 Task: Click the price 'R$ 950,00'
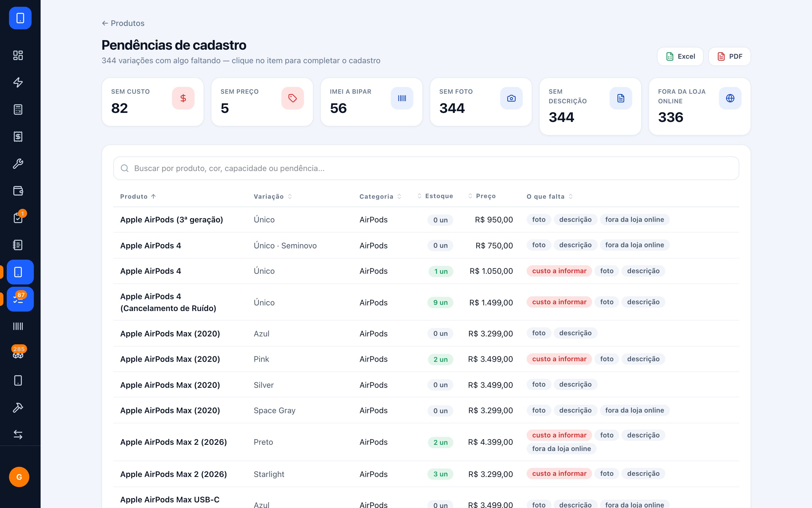pyautogui.click(x=494, y=220)
